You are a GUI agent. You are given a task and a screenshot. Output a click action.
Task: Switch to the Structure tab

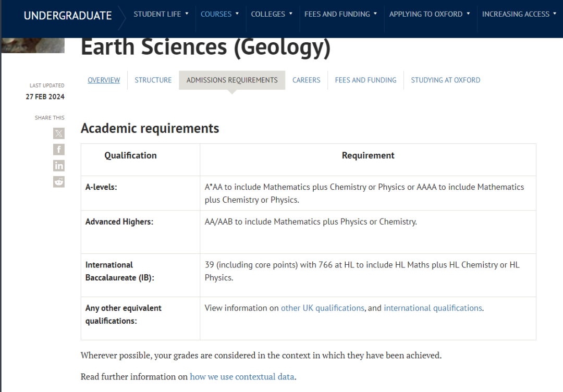pos(153,80)
